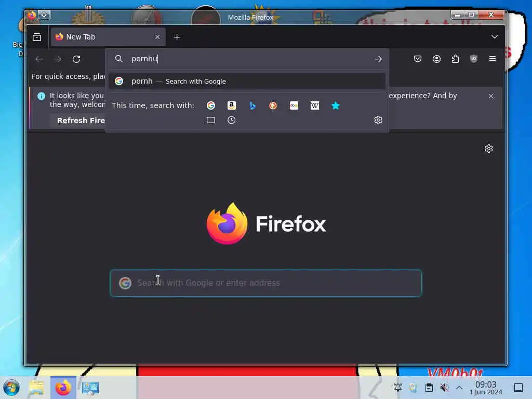Viewport: 532px width, 399px height.
Task: Open the application hamburger menu
Action: 493,59
